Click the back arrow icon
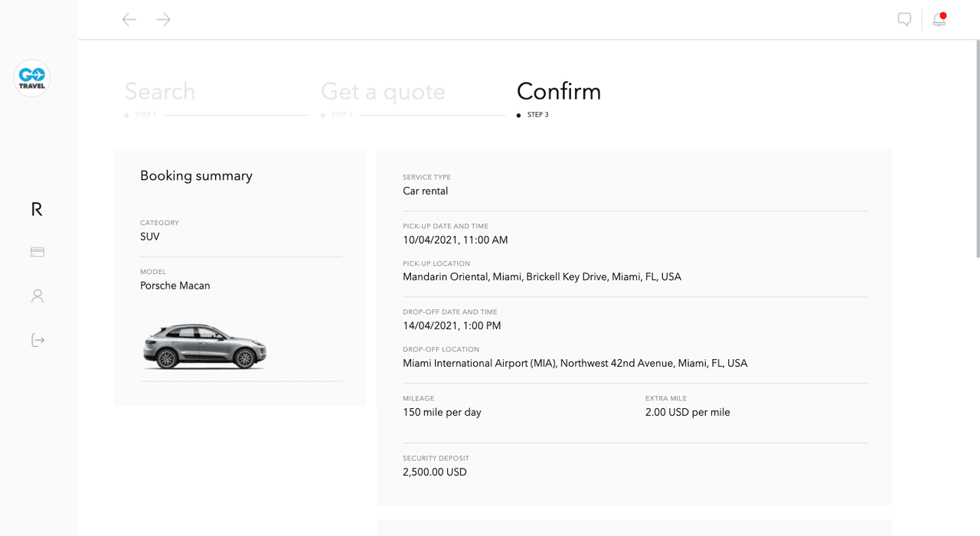 tap(129, 20)
